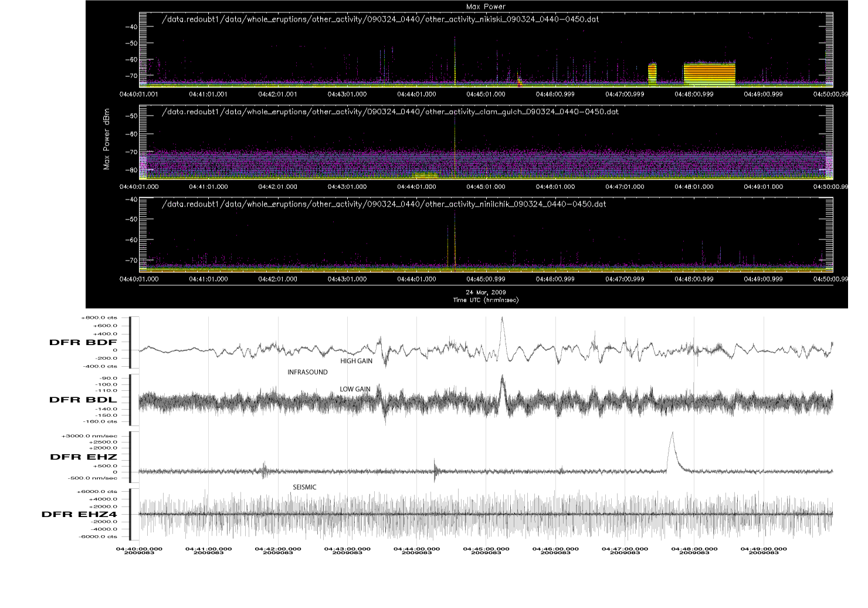The height and width of the screenshot is (608, 868).
Task: Click the "04:42:01.001" tick in the nikiski panel
Action: pos(277,94)
